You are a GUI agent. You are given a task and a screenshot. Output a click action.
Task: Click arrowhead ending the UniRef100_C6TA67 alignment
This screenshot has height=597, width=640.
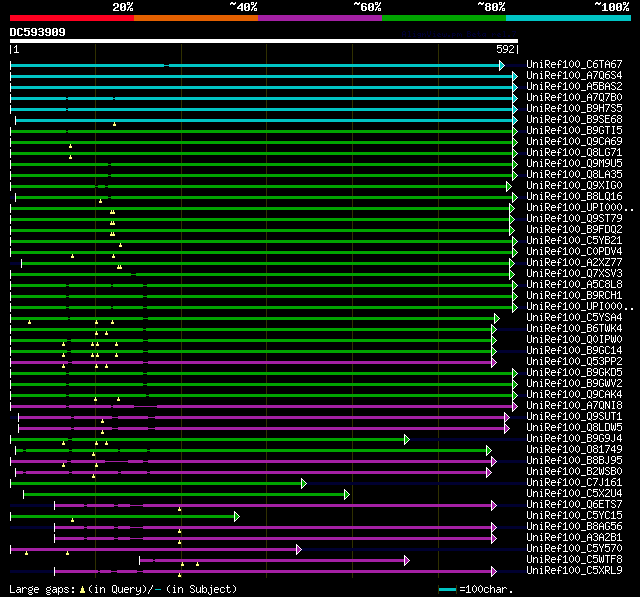502,65
